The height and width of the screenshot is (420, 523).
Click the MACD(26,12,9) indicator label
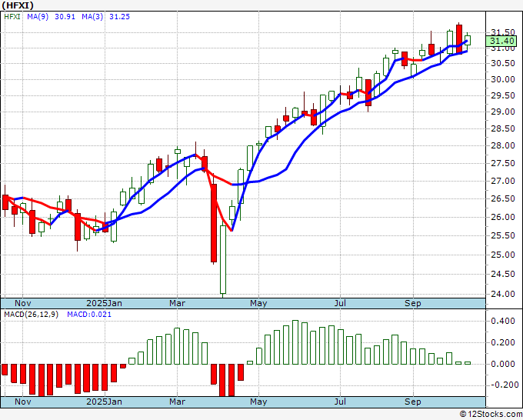pos(31,315)
